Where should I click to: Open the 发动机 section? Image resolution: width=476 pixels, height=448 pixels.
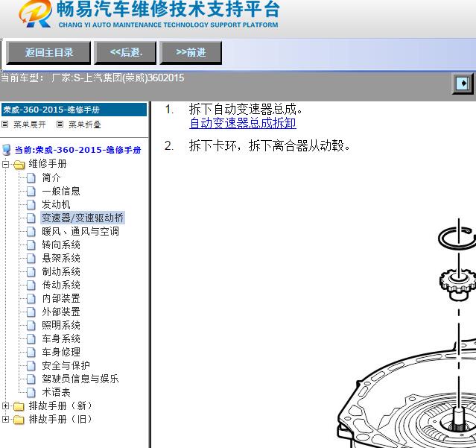tap(56, 204)
